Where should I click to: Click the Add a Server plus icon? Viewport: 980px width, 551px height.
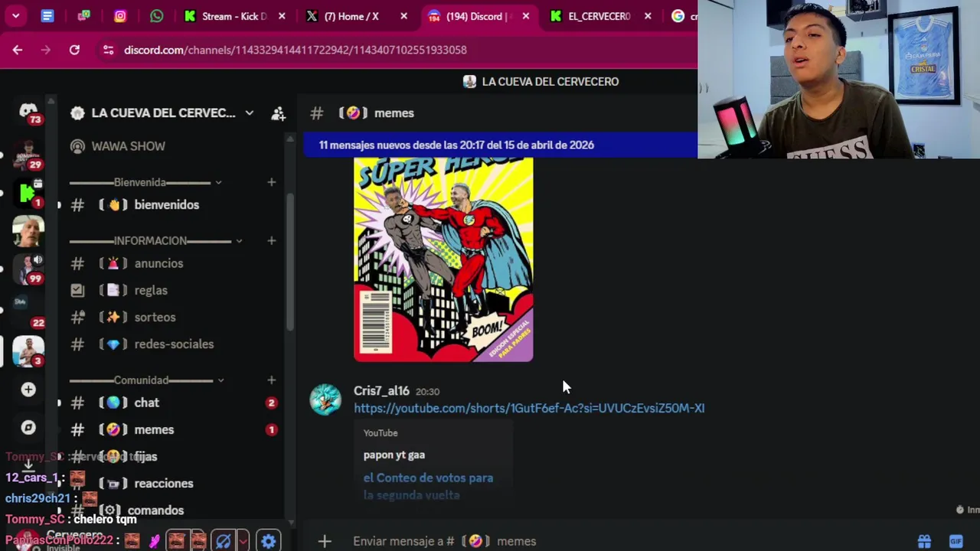[x=28, y=390]
